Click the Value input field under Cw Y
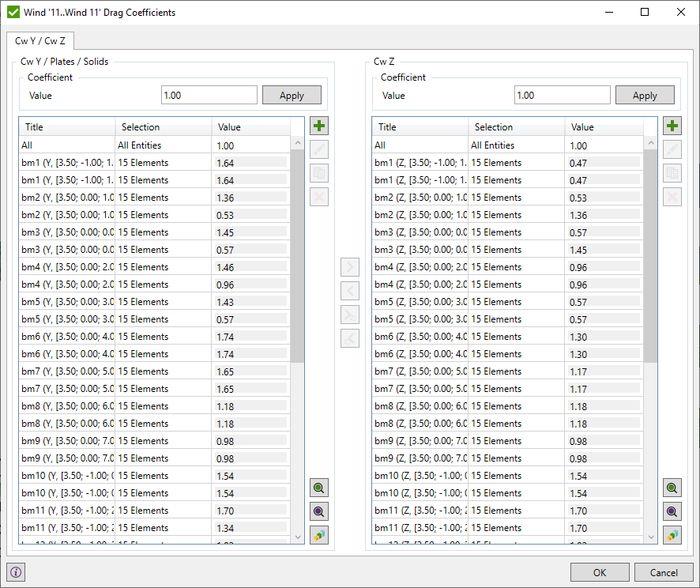 pyautogui.click(x=209, y=94)
